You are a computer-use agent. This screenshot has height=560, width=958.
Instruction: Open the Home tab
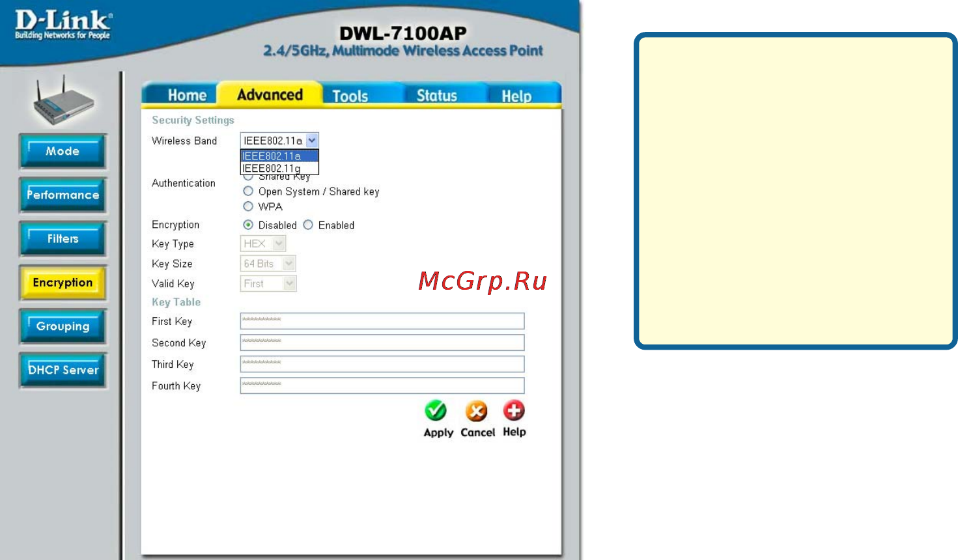(187, 96)
